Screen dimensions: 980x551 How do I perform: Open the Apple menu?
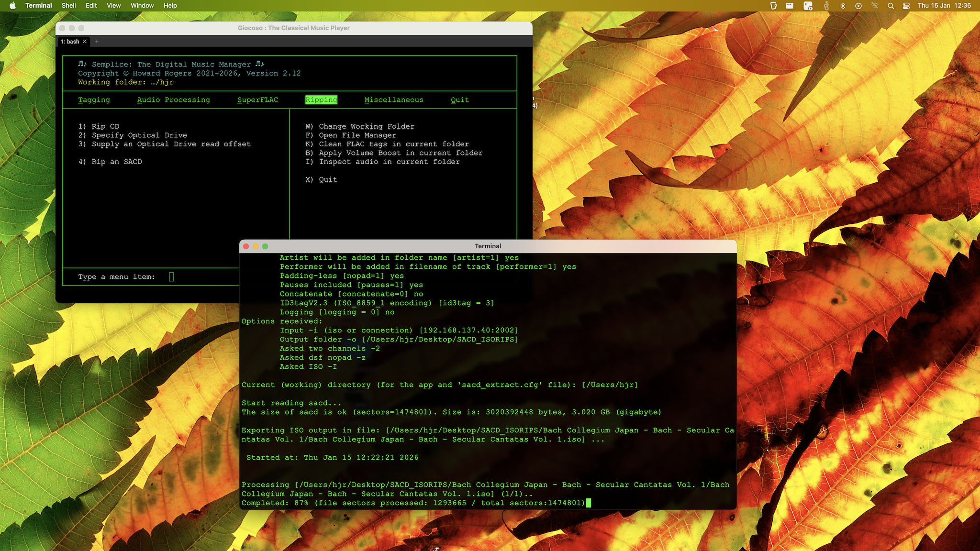coord(13,6)
